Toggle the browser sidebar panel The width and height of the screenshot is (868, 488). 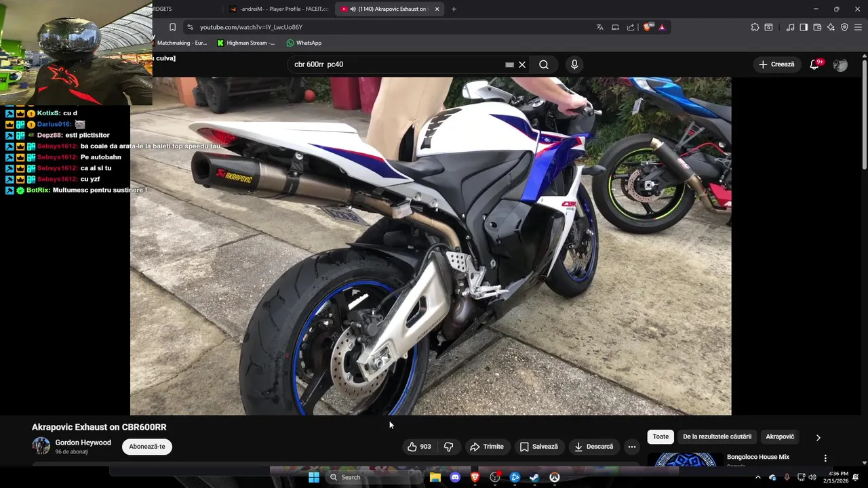[x=804, y=27]
